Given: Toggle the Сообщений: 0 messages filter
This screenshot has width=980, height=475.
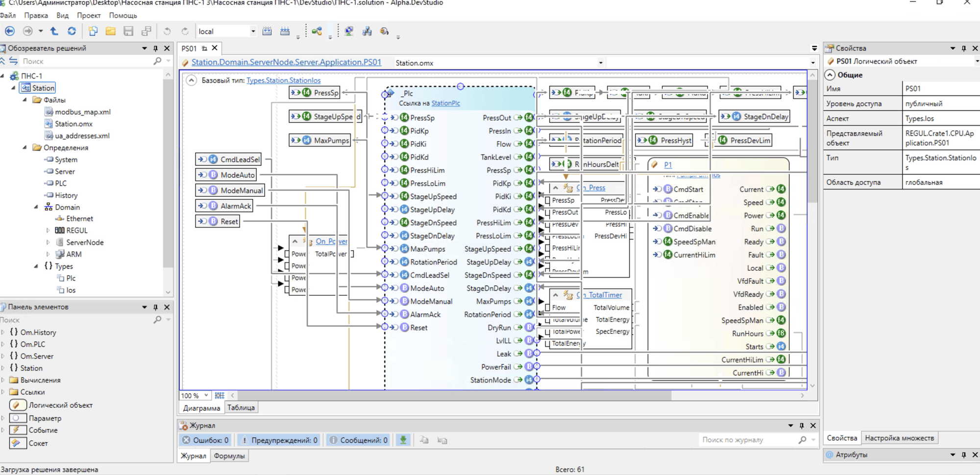Looking at the screenshot, I should click(359, 440).
